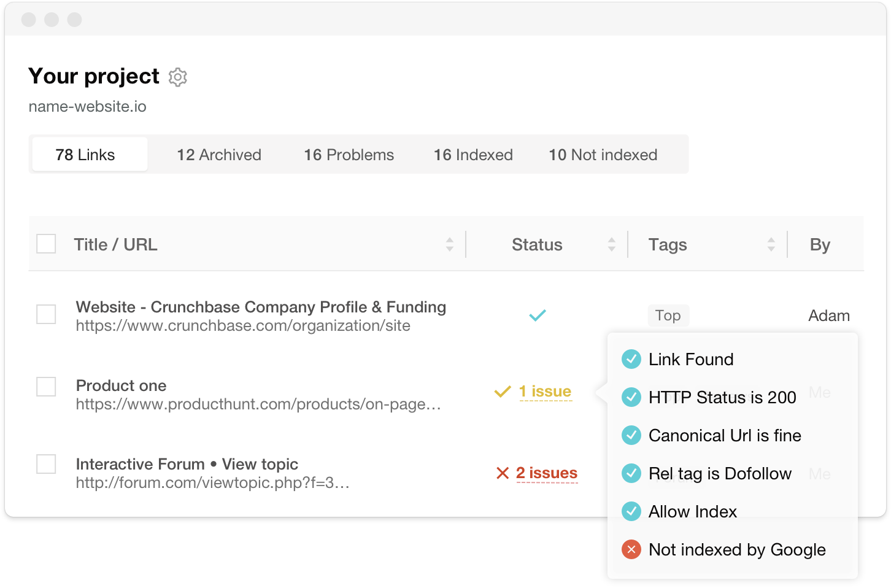Sort by Tags column arrows
The height and width of the screenshot is (588, 891).
pyautogui.click(x=771, y=244)
